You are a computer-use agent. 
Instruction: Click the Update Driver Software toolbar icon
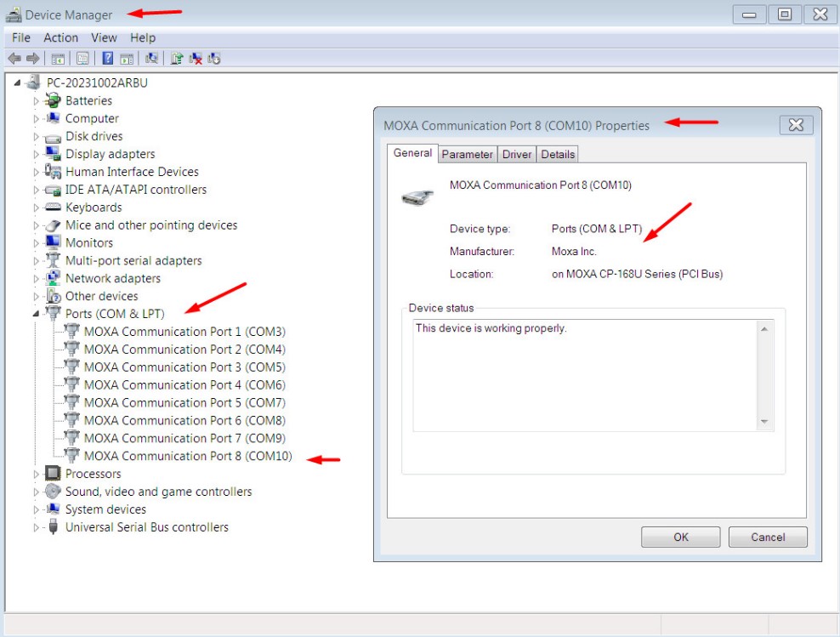177,59
